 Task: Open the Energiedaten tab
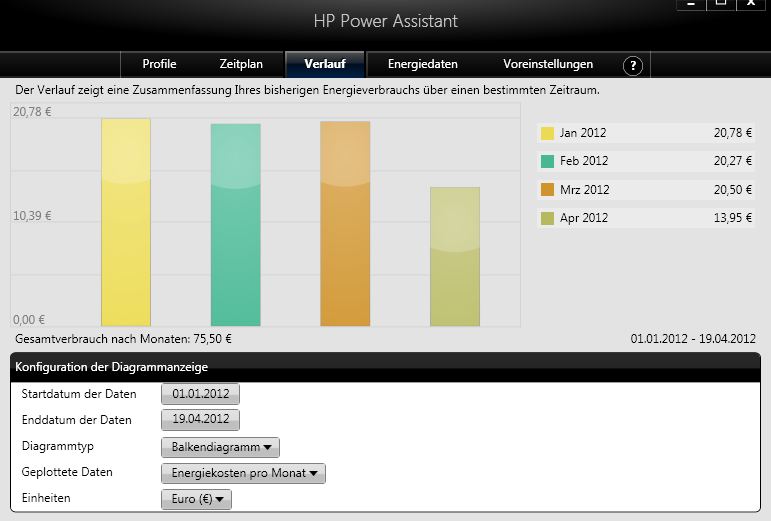[x=422, y=64]
